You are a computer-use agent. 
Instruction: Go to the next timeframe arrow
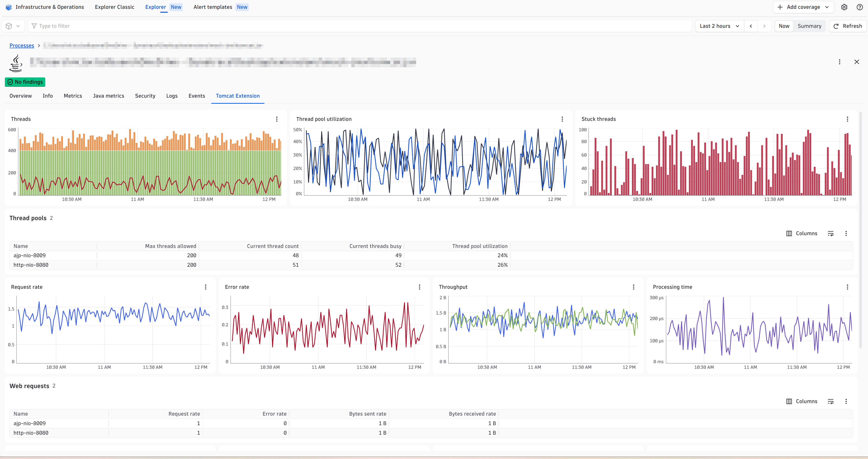coord(764,26)
